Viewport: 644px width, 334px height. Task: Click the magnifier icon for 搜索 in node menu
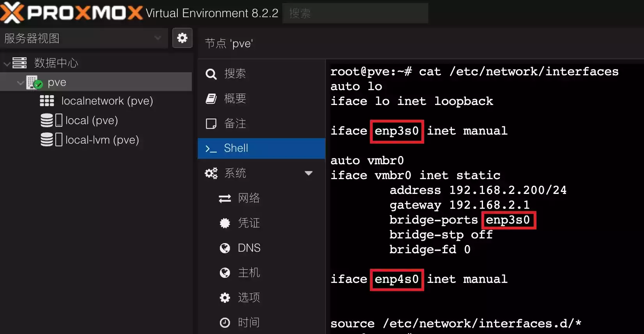click(x=211, y=74)
